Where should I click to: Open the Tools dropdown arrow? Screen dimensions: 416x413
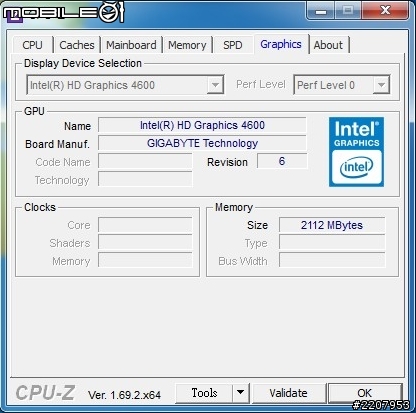click(240, 393)
